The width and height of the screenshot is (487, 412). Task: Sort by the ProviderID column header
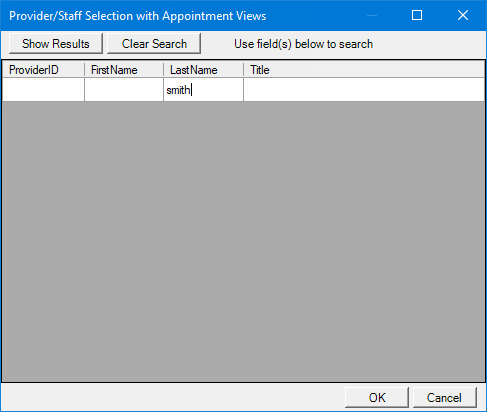pos(43,70)
